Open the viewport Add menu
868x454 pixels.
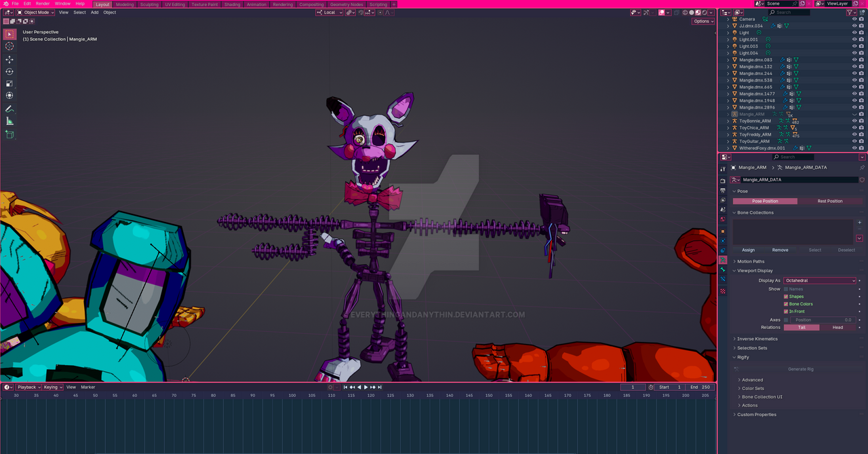94,12
